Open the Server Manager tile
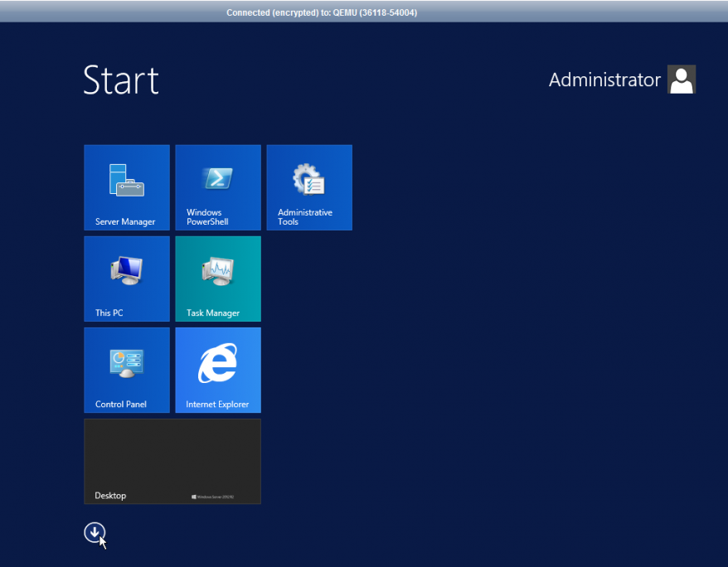Image resolution: width=728 pixels, height=567 pixels. [127, 187]
